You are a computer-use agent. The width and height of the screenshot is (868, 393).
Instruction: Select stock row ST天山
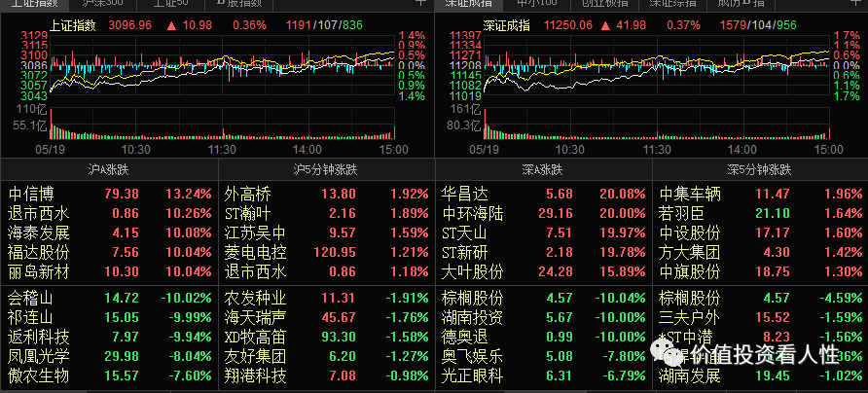[x=543, y=232]
